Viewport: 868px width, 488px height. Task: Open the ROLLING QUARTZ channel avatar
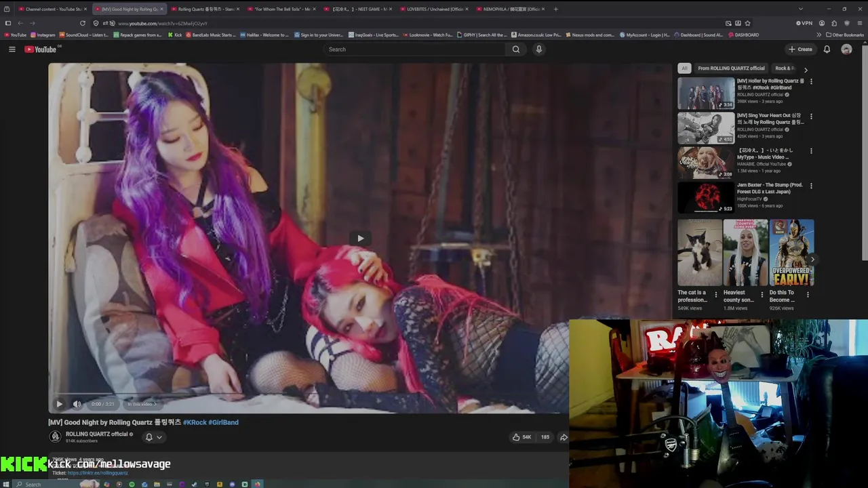coord(55,437)
